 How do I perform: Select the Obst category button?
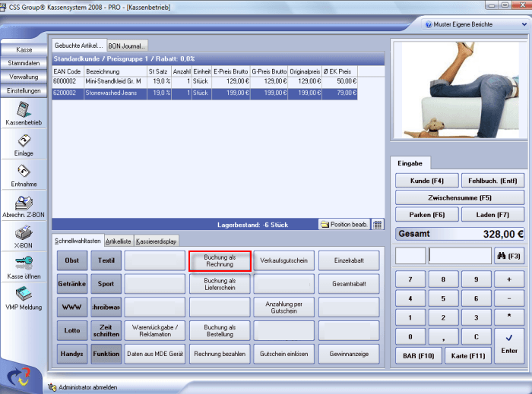[x=72, y=260]
